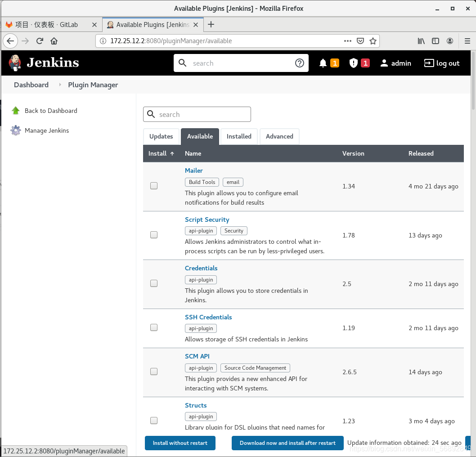Open Firefox hamburger menu
Image resolution: width=476 pixels, height=457 pixels.
(x=467, y=41)
